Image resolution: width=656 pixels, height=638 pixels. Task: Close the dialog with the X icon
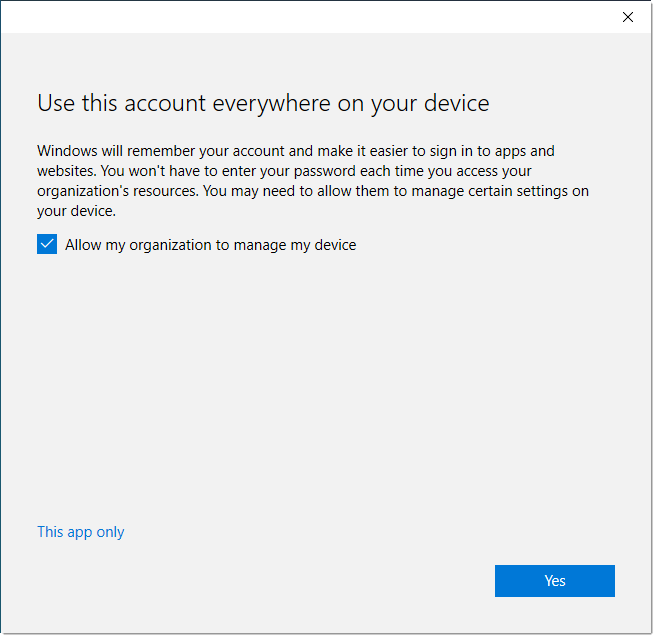point(628,17)
